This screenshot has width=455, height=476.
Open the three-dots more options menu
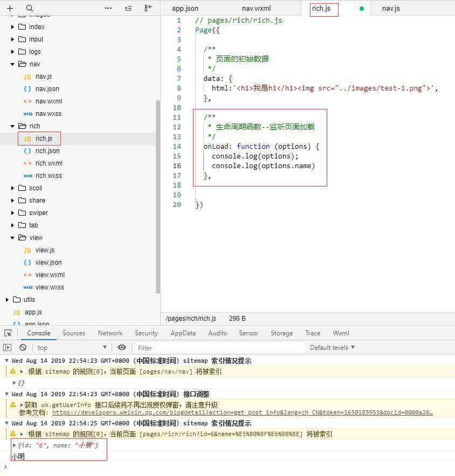(108, 8)
